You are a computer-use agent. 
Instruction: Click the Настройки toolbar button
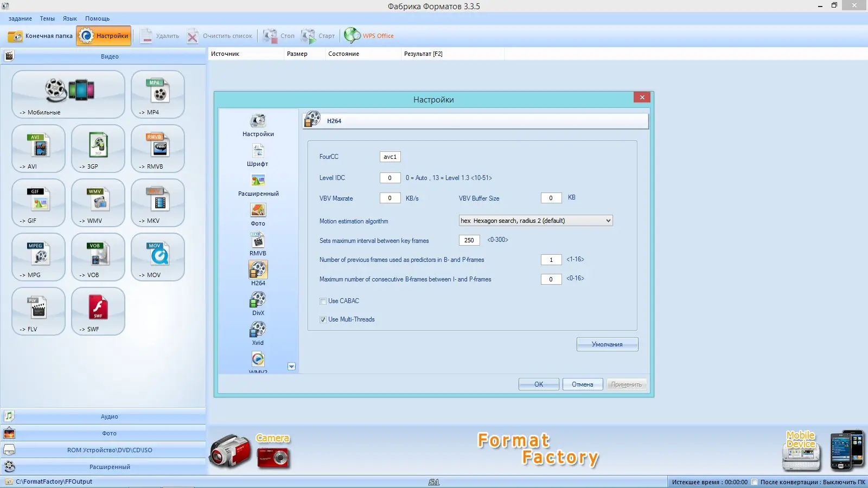click(104, 36)
